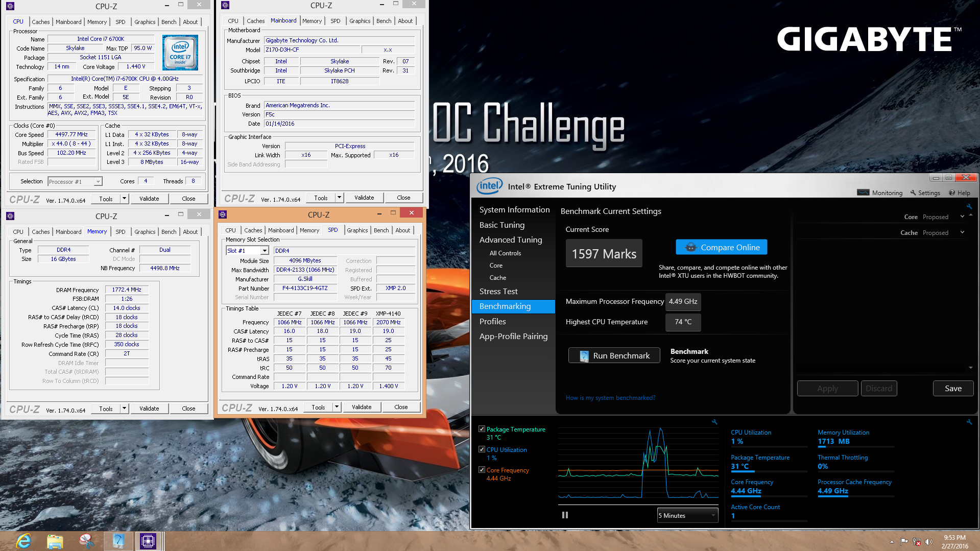Click CPU-Z icon of the Mainboard window title bar
This screenshot has width=980, height=551.
tap(225, 5)
